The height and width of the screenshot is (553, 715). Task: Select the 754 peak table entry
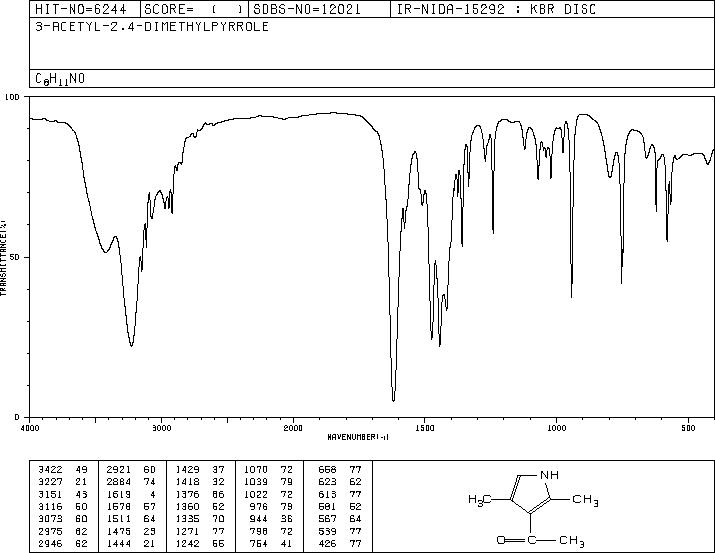click(x=273, y=544)
